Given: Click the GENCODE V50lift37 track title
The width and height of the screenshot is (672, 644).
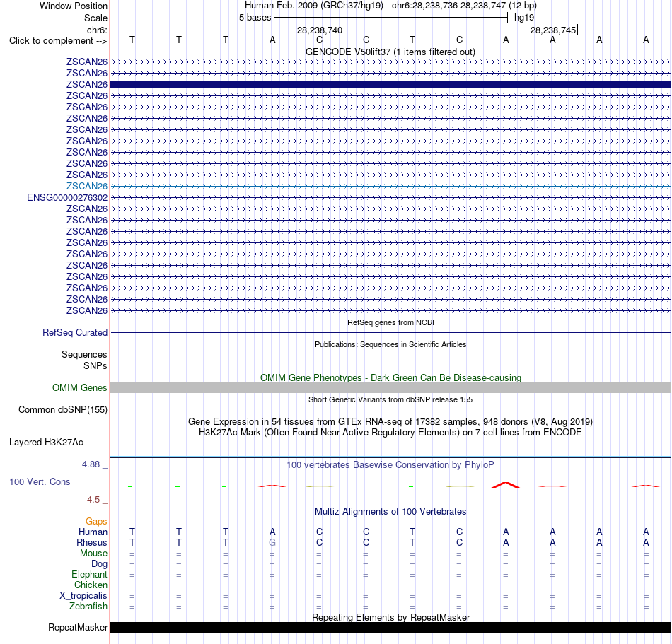Looking at the screenshot, I should coord(390,52).
